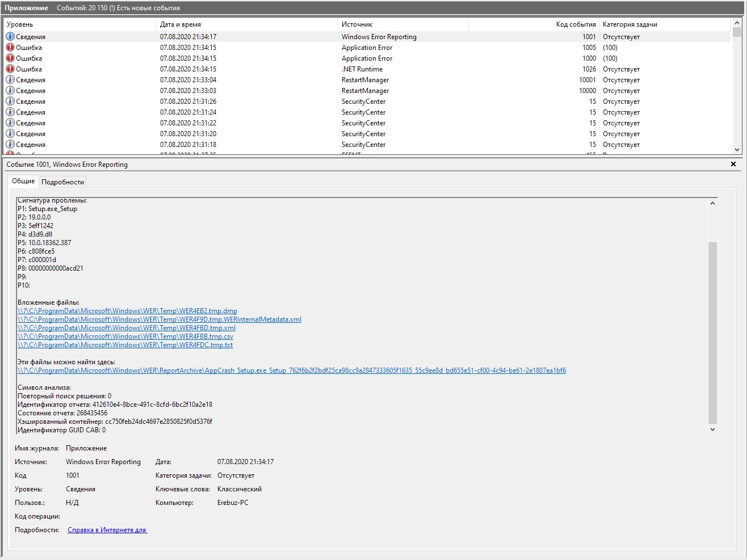This screenshot has height=560, width=747.
Task: Click info icon of SecurityCenter 21:31:24 row
Action: (10, 112)
